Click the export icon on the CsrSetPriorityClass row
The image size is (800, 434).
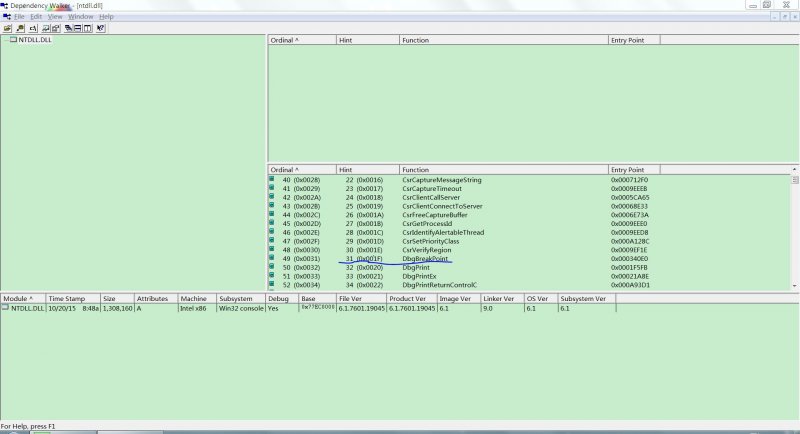(x=271, y=240)
